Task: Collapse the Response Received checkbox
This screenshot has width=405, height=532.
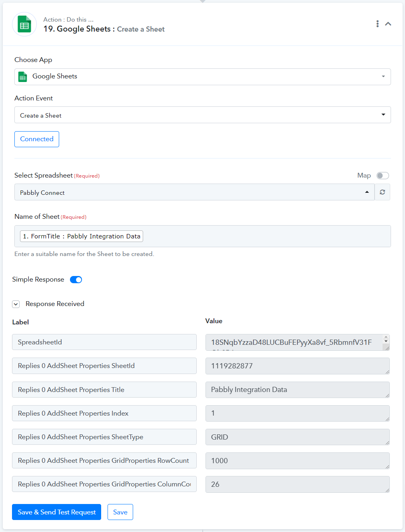Action: pos(16,304)
